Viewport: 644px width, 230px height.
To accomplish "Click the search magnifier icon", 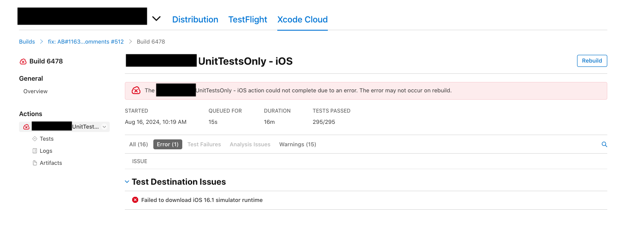I will (x=604, y=145).
